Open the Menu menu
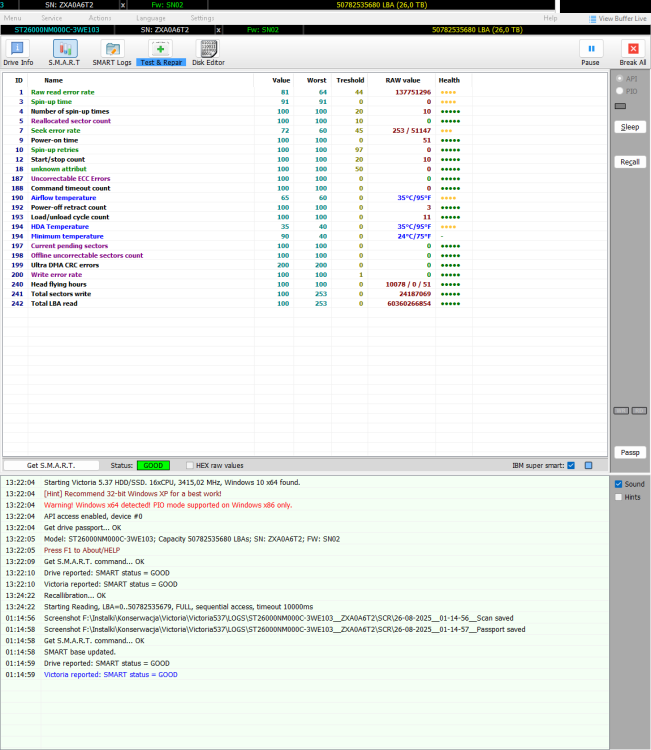The height and width of the screenshot is (750, 651). tap(12, 18)
